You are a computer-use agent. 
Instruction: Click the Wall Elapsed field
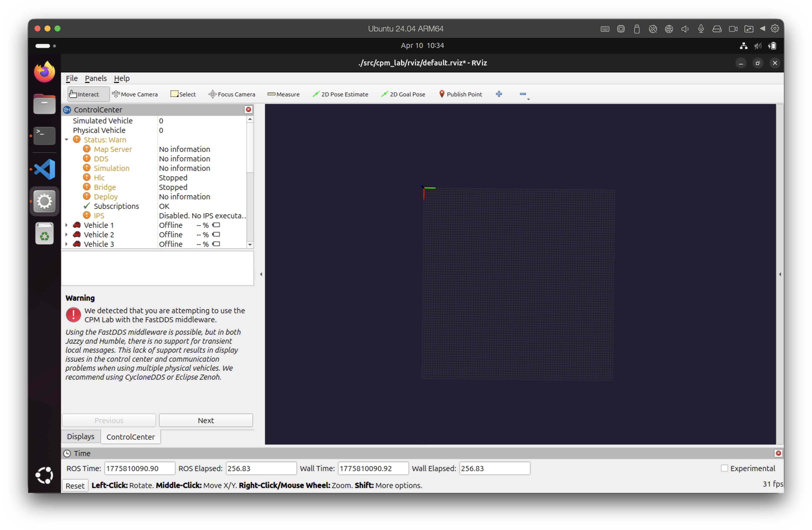[495, 468]
